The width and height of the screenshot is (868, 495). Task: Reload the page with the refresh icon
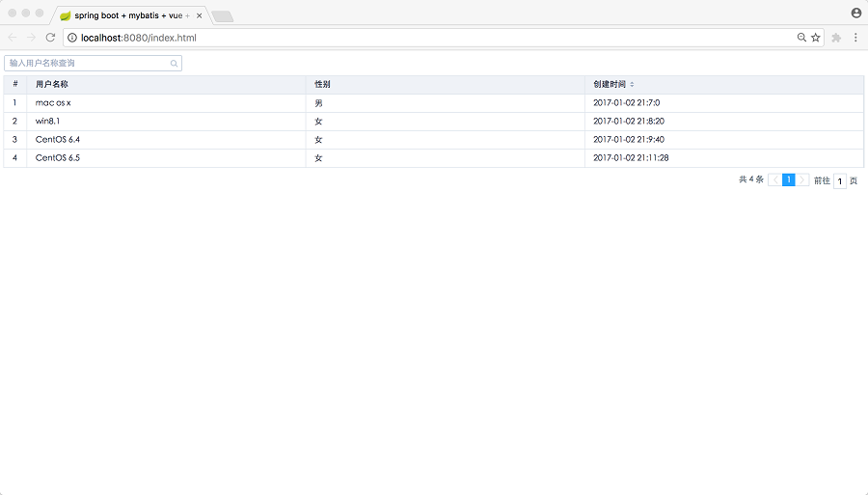[x=50, y=38]
